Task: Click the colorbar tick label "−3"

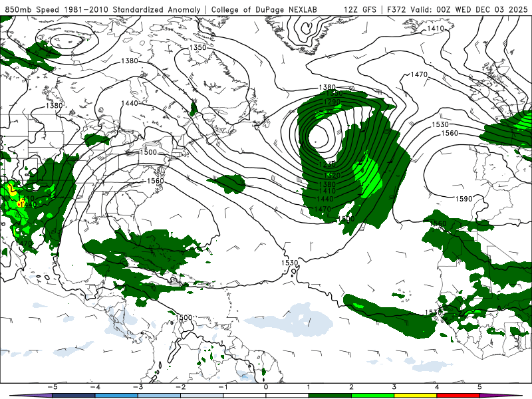Action: tap(138, 387)
